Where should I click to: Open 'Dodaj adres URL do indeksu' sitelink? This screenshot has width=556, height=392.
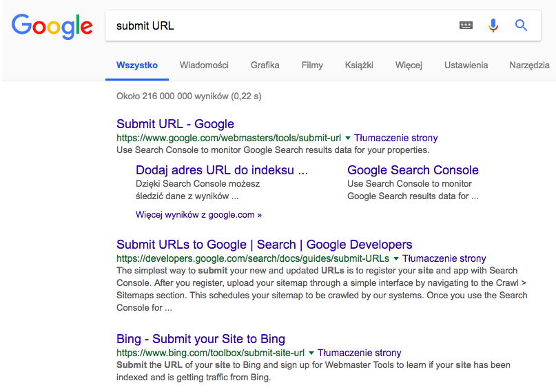coord(222,170)
